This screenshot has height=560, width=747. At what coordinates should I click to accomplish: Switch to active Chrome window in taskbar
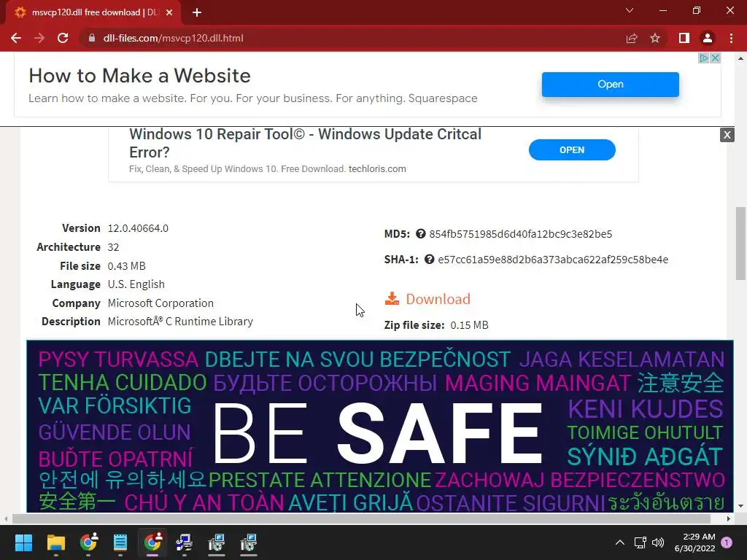[x=152, y=542]
